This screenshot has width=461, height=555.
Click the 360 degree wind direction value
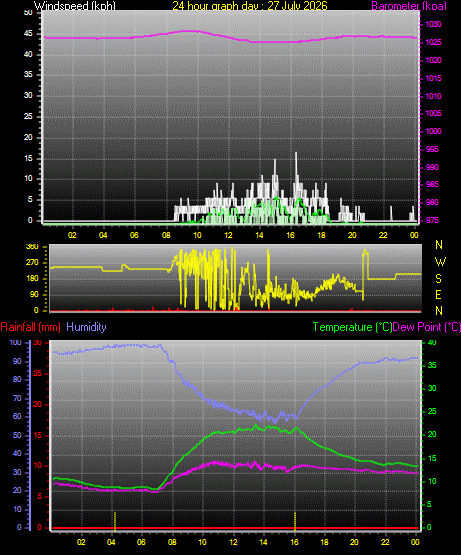point(32,247)
